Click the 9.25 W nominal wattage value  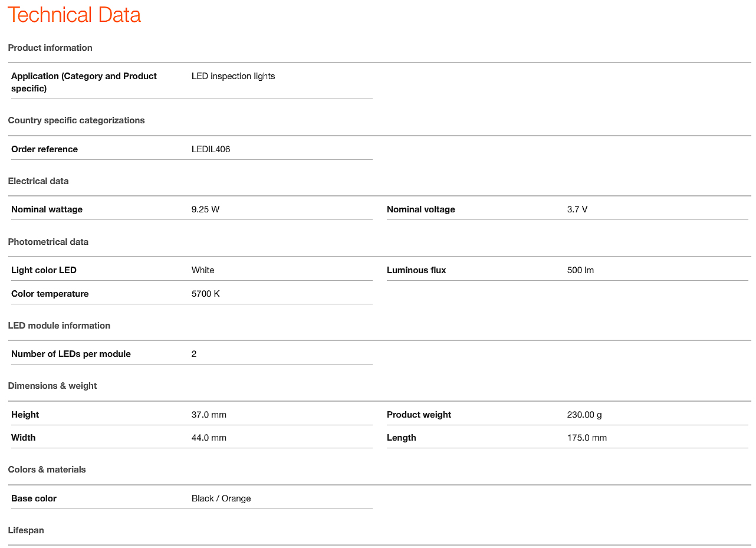[x=205, y=209]
